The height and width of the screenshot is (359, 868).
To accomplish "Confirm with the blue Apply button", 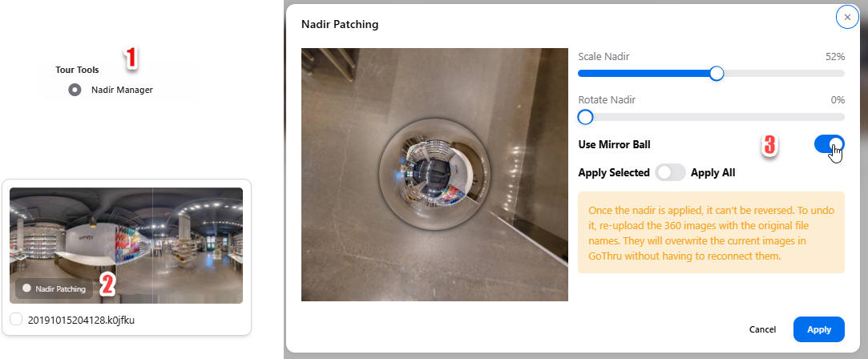I will coord(819,329).
